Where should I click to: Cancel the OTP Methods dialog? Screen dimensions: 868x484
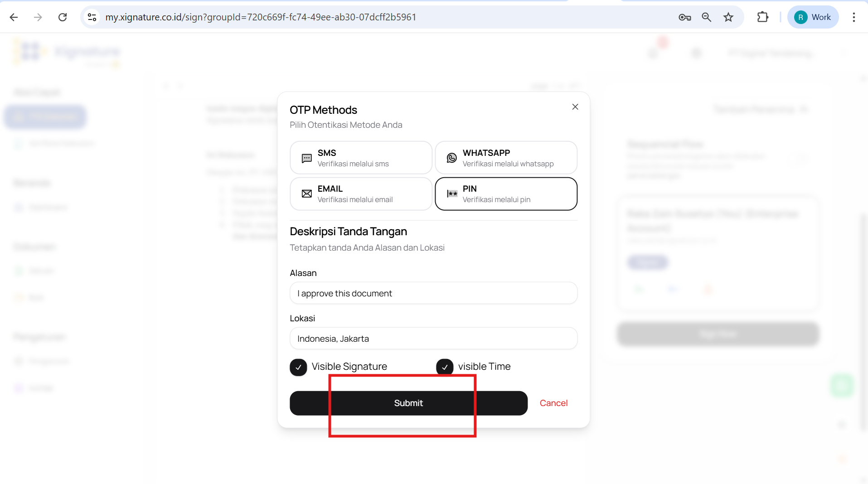[553, 403]
